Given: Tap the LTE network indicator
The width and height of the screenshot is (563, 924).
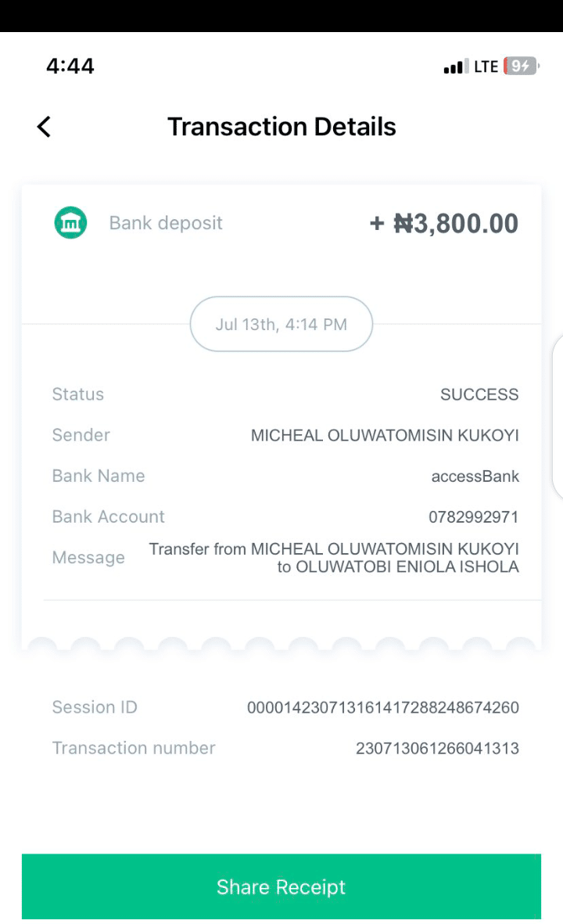Looking at the screenshot, I should pyautogui.click(x=486, y=67).
